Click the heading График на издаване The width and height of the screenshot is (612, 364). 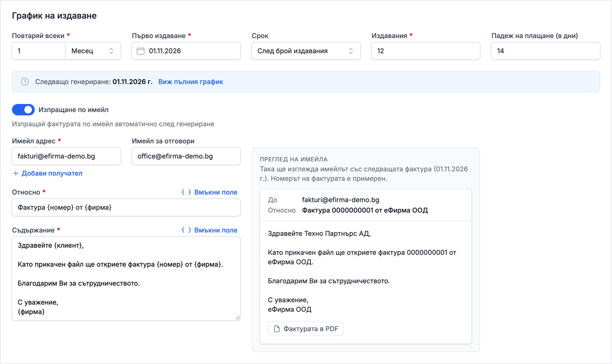pos(54,16)
